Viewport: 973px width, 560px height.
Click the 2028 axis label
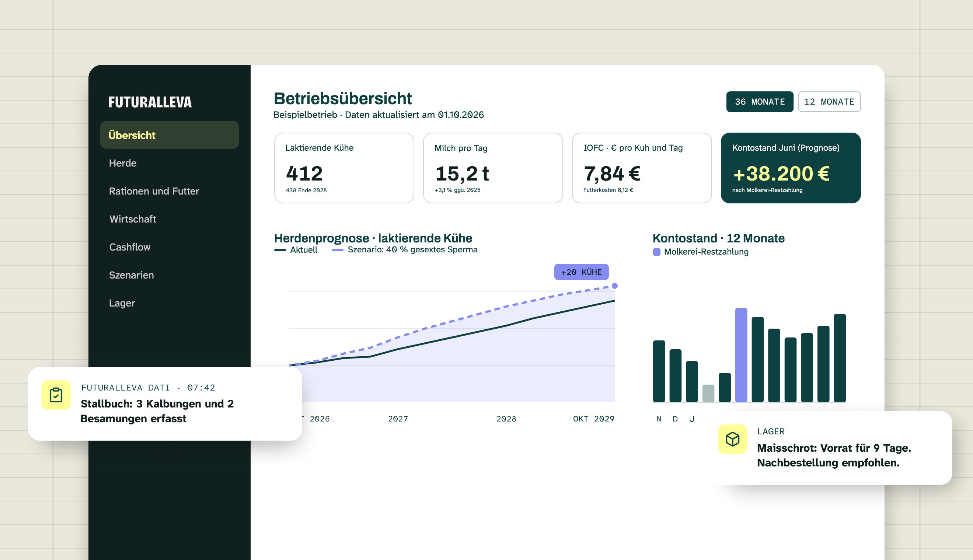(506, 419)
